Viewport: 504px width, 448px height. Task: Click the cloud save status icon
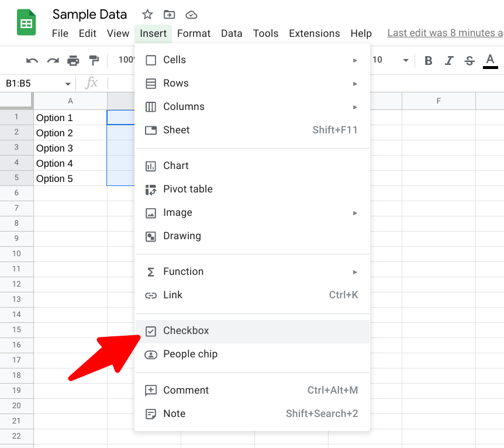[x=191, y=14]
